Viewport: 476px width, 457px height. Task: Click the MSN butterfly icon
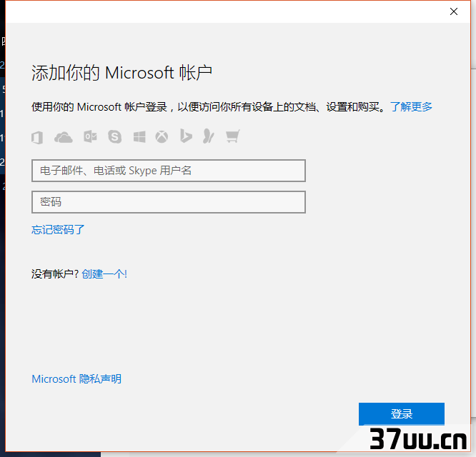coord(209,136)
